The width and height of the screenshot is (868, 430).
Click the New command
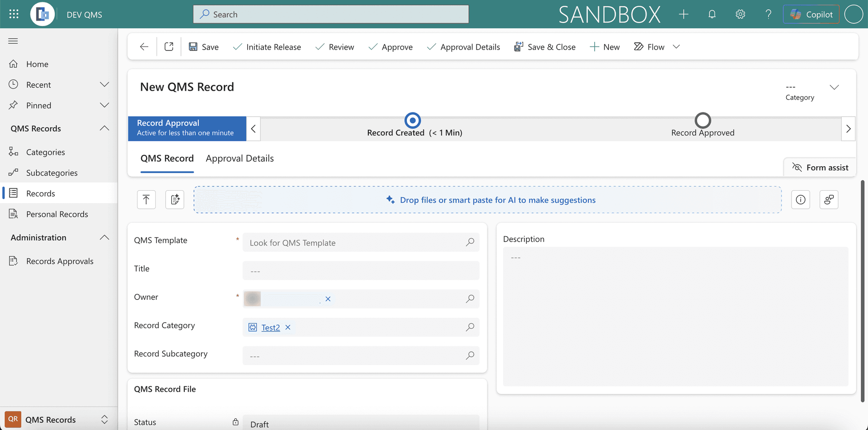605,47
